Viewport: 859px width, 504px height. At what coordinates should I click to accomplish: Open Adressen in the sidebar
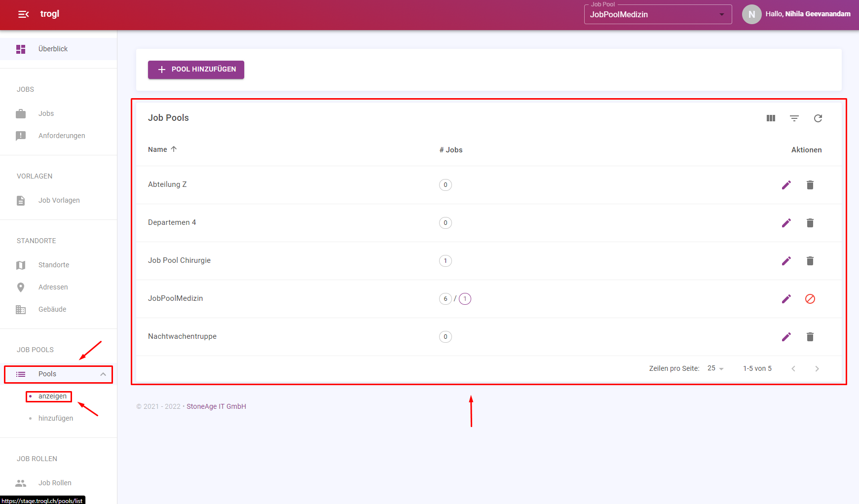pyautogui.click(x=53, y=287)
